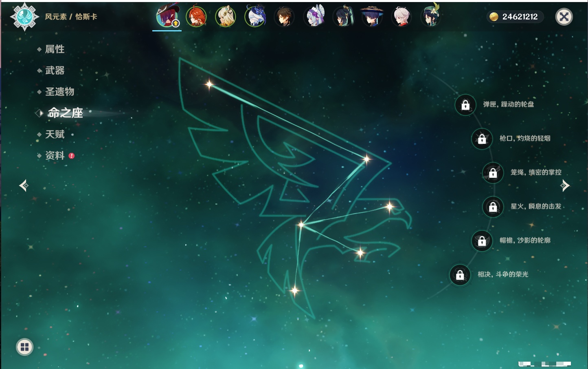Viewport: 588px width, 369px height.
Task: Close the character screen with X button
Action: point(564,17)
